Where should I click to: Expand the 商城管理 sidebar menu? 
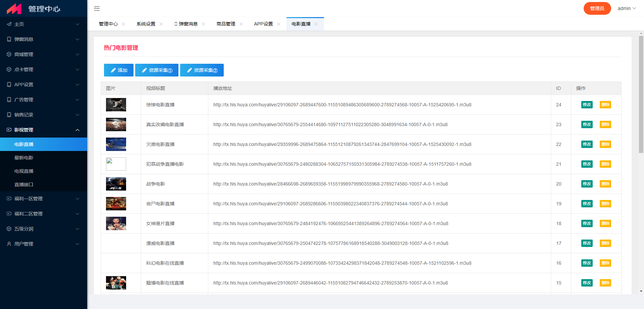[x=44, y=54]
